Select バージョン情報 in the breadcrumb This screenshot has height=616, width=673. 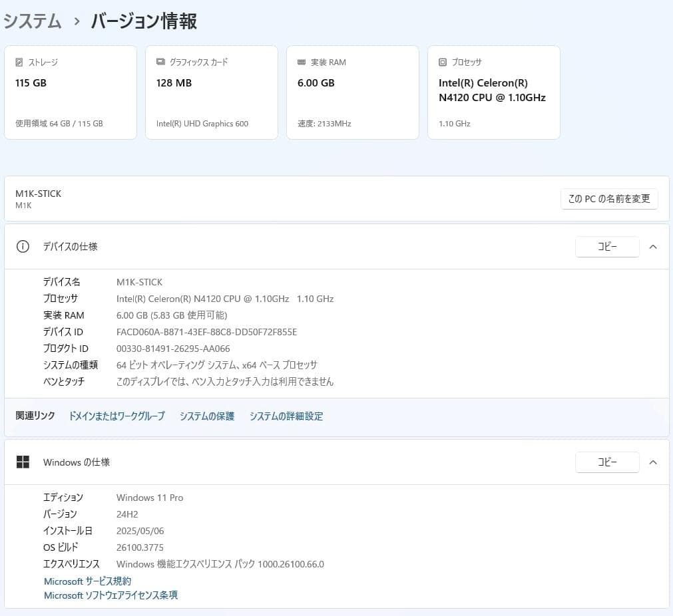[x=144, y=21]
